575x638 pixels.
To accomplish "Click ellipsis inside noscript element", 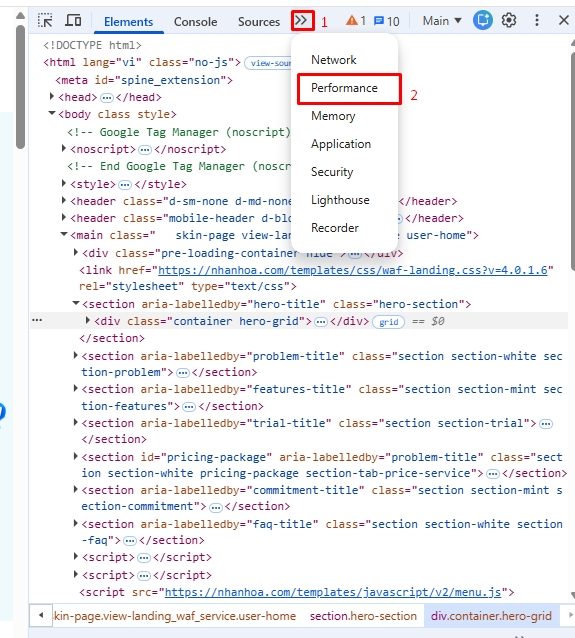I will (145, 150).
